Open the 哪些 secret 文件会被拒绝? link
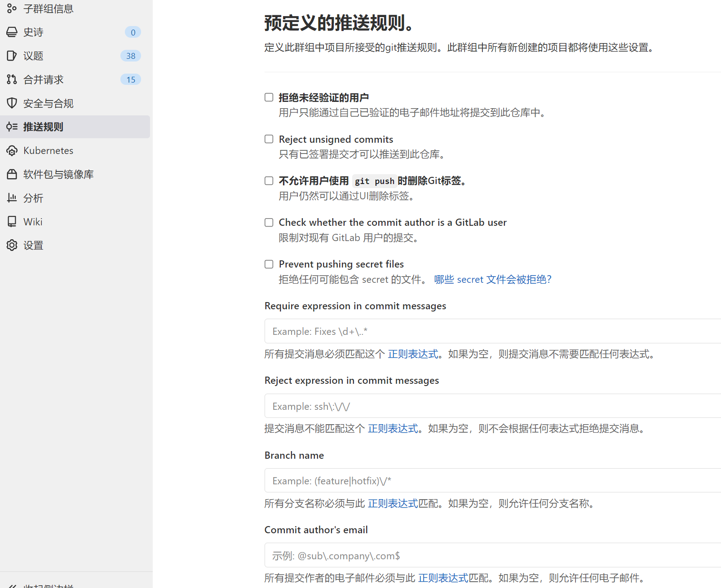The height and width of the screenshot is (588, 721). [492, 280]
